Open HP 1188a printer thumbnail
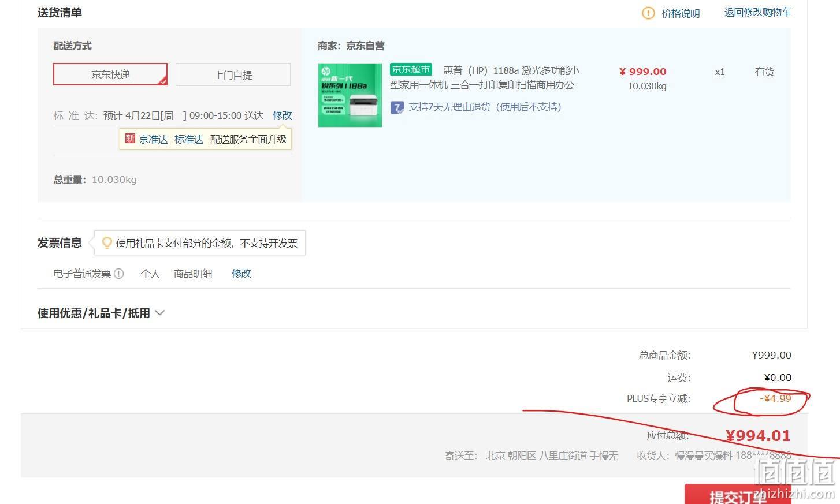The height and width of the screenshot is (504, 840). (x=350, y=95)
